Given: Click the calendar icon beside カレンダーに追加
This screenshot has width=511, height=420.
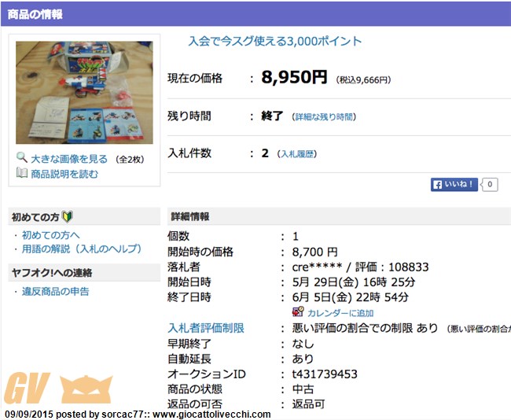Looking at the screenshot, I should point(297,312).
